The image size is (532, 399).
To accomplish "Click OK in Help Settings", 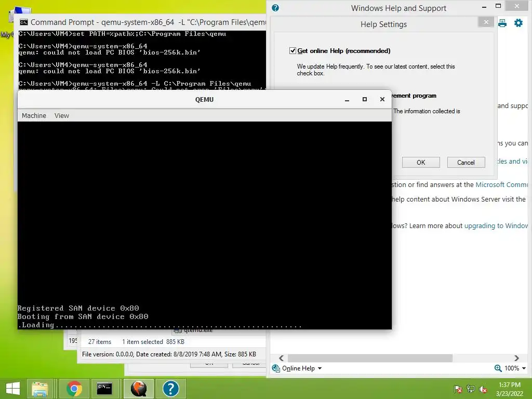I will 421,163.
